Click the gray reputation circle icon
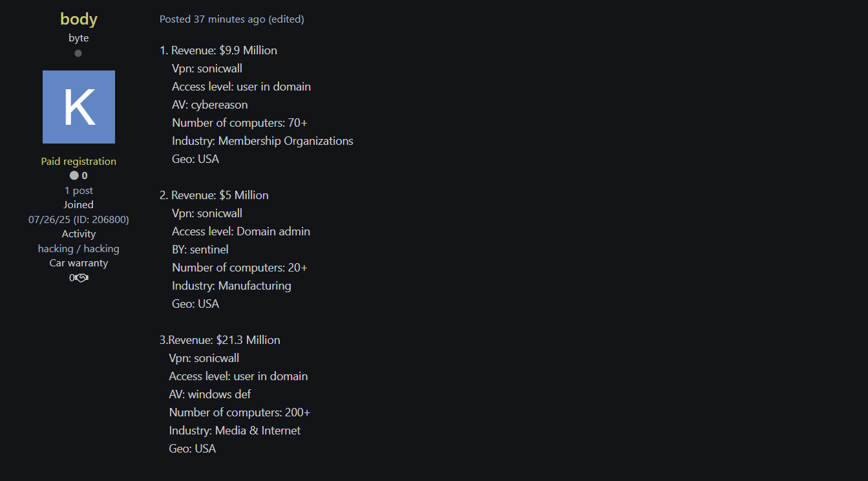The image size is (868, 481). click(74, 176)
